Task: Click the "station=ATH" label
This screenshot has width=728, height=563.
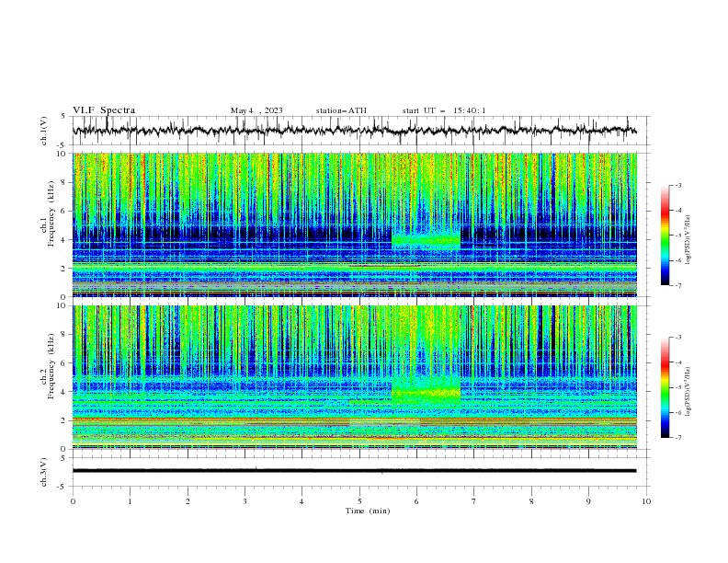Action: pos(341,110)
